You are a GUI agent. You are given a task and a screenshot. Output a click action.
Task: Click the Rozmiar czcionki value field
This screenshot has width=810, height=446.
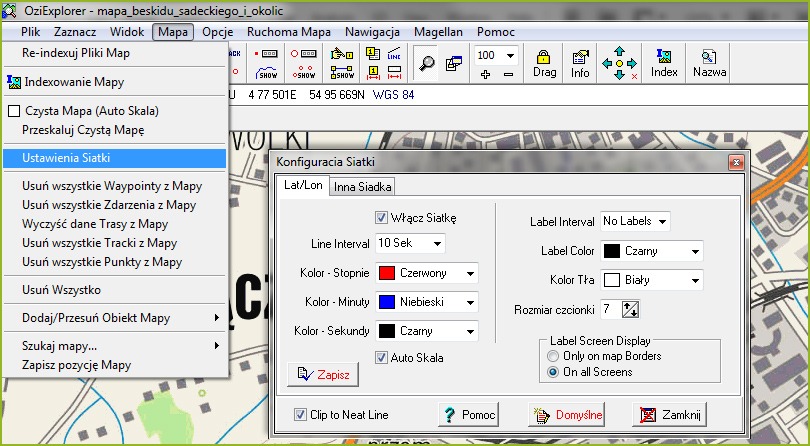[611, 310]
